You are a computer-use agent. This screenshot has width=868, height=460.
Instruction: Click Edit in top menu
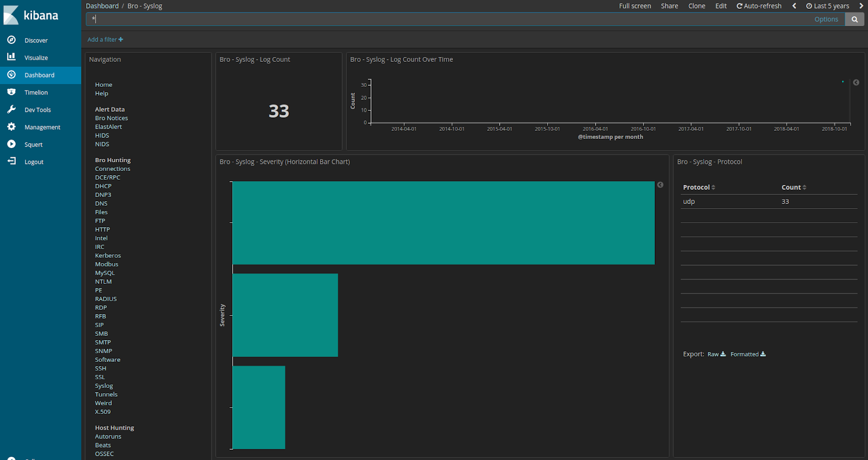[721, 6]
